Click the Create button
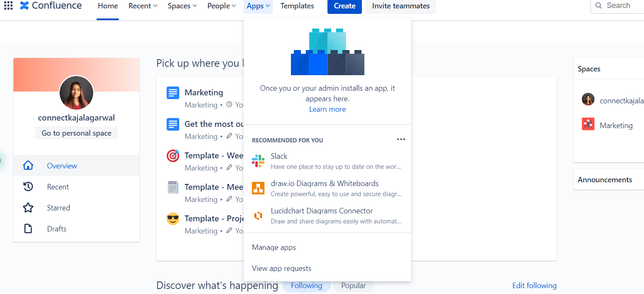The image size is (644, 294). pos(344,7)
